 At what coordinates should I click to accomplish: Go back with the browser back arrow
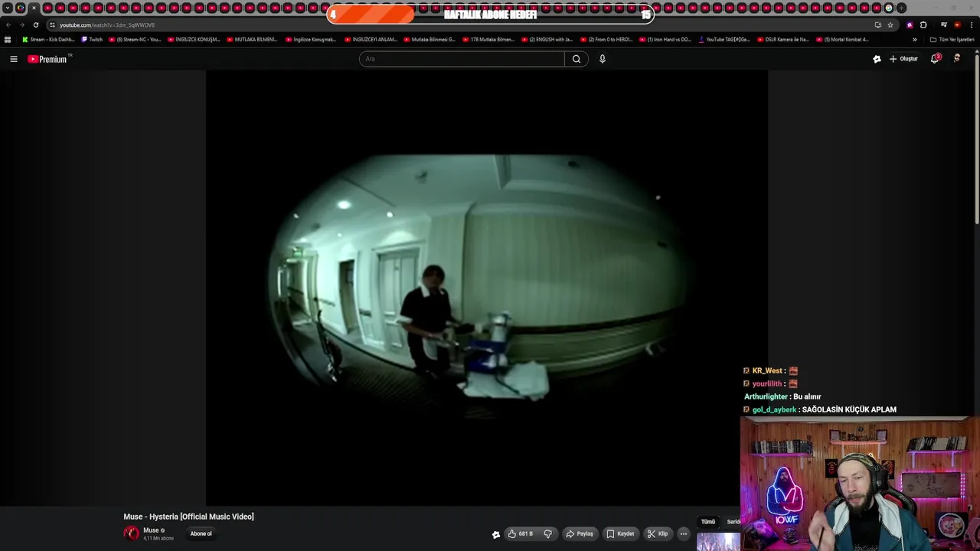(x=8, y=24)
